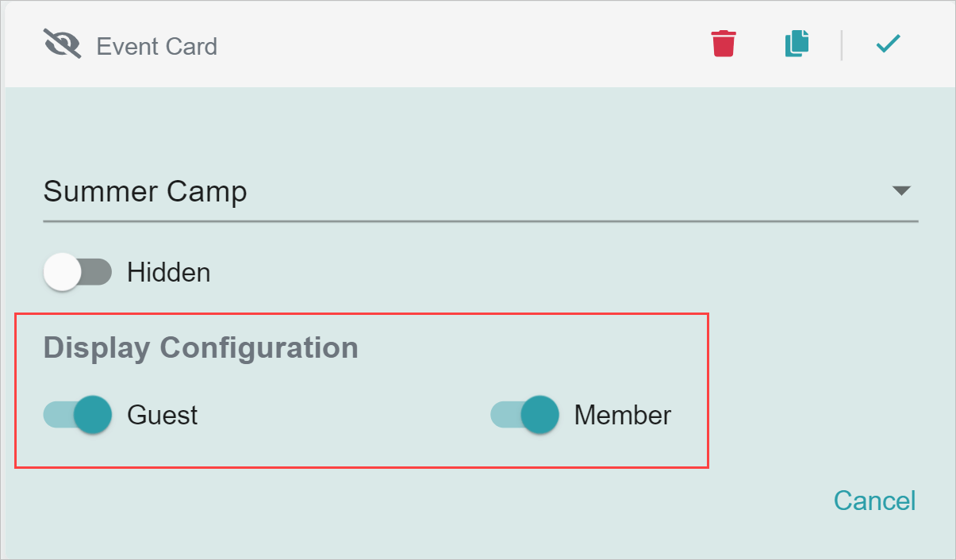Click the underline of the Summer Camp field
The image size is (956, 560).
481,221
